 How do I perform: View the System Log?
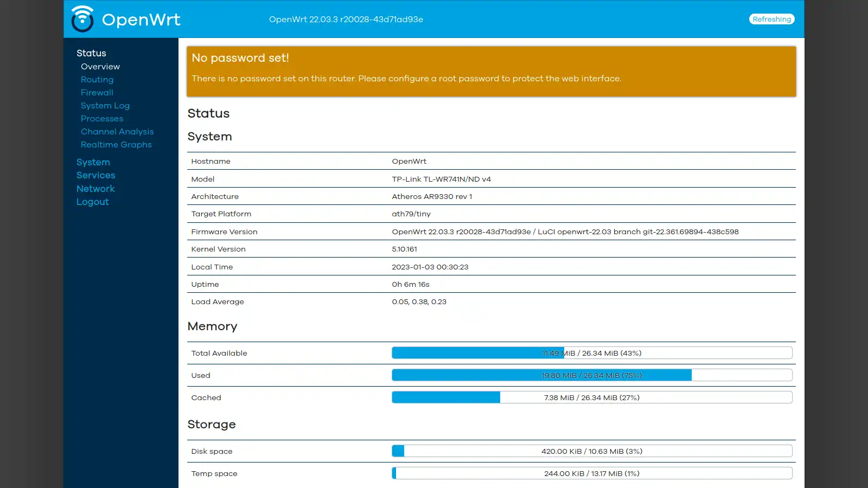click(x=105, y=105)
